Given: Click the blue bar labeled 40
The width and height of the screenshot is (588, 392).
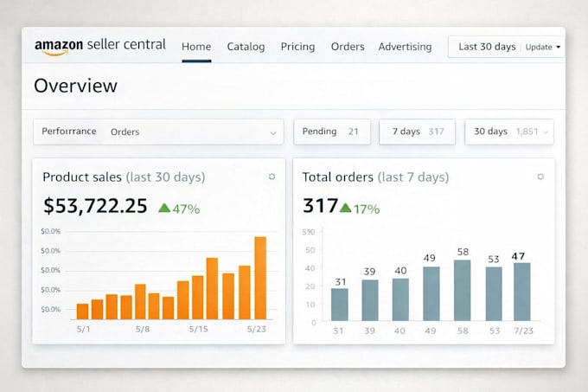Looking at the screenshot, I should pyautogui.click(x=400, y=299).
